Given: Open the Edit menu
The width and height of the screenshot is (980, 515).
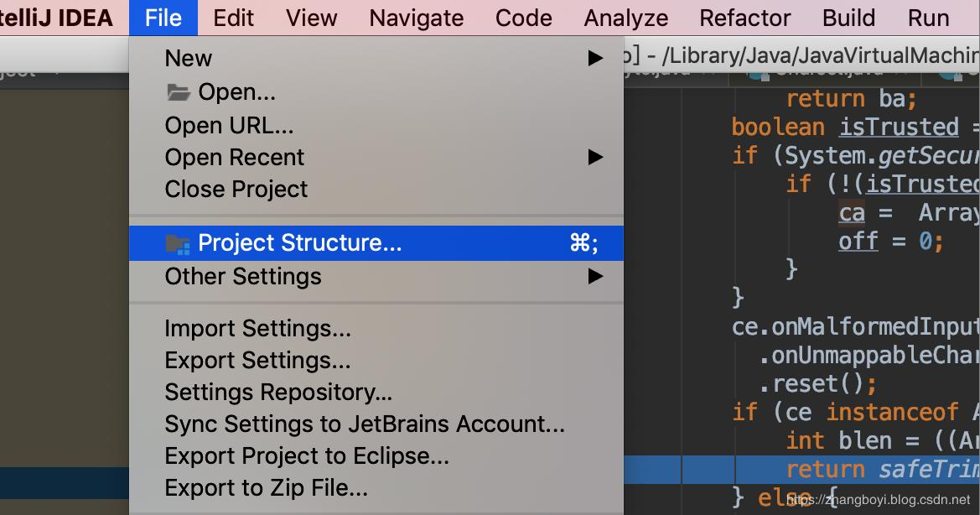Looking at the screenshot, I should pyautogui.click(x=233, y=18).
